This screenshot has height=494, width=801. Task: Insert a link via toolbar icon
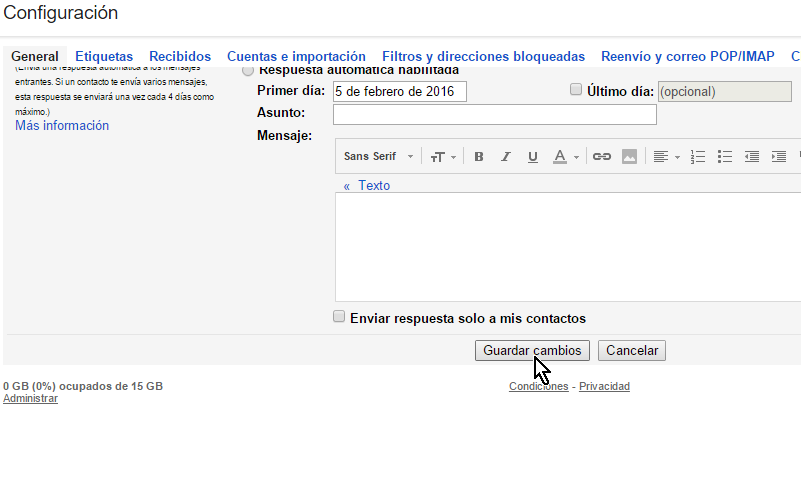(x=602, y=157)
